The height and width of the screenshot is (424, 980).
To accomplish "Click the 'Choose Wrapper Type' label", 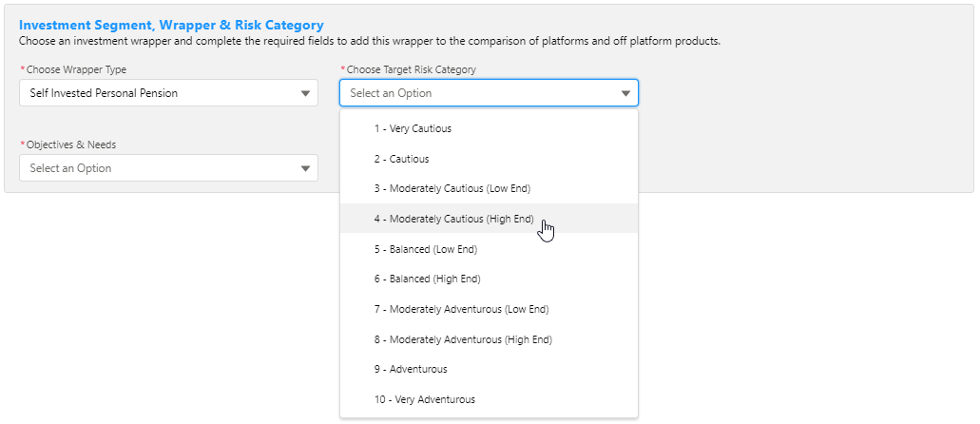I will point(76,69).
